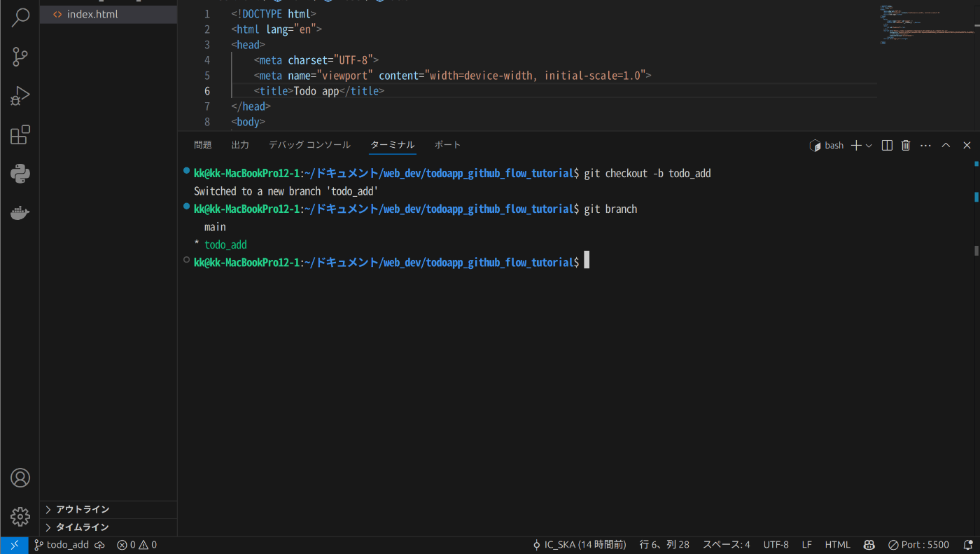Create a new terminal with plus icon

pyautogui.click(x=856, y=145)
